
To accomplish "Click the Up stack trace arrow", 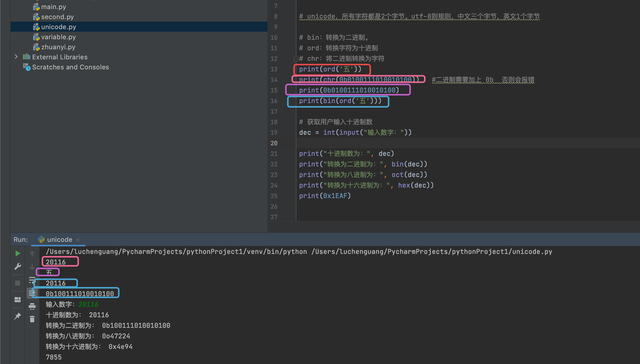I will pos(32,254).
